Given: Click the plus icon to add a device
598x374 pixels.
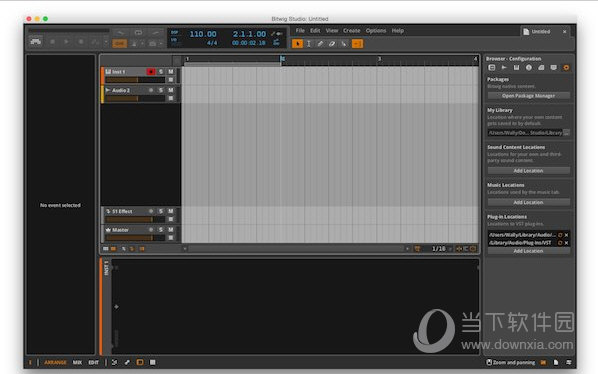Looking at the screenshot, I should click(116, 307).
